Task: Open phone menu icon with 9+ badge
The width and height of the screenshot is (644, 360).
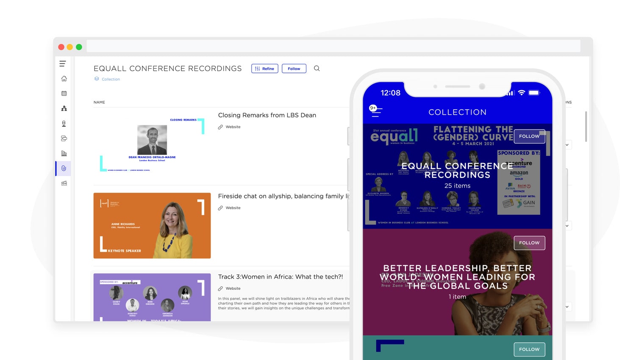Action: point(375,110)
